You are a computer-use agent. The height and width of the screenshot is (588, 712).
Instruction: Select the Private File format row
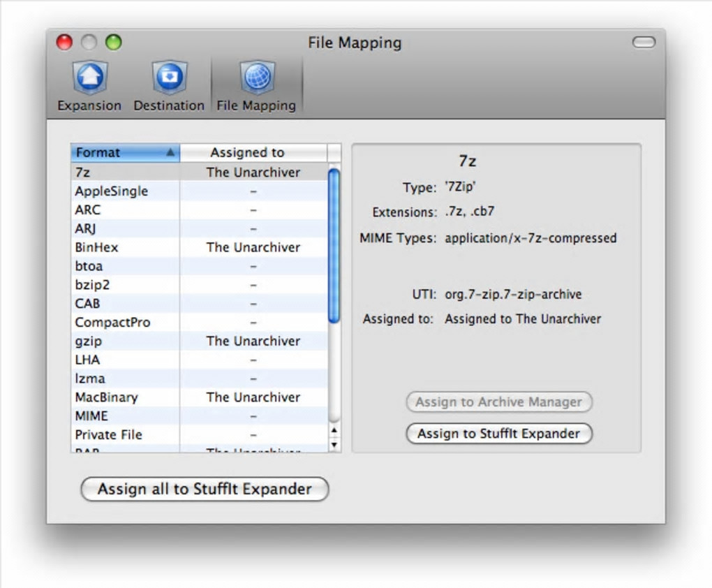pos(199,435)
